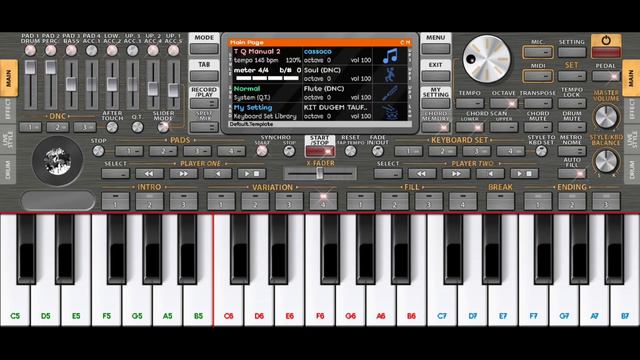Viewport: 640px width, 360px height.
Task: Enable the Chord Mute button
Action: [538, 127]
